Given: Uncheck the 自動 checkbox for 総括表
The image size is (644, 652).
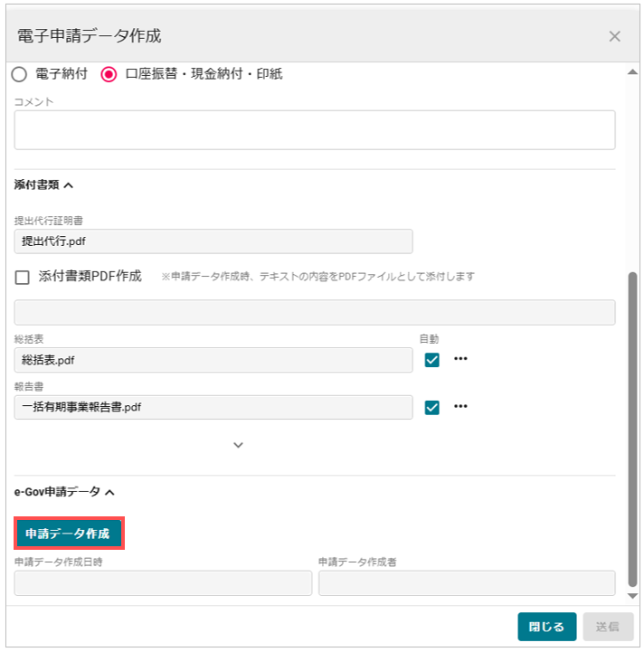Looking at the screenshot, I should pos(431,360).
